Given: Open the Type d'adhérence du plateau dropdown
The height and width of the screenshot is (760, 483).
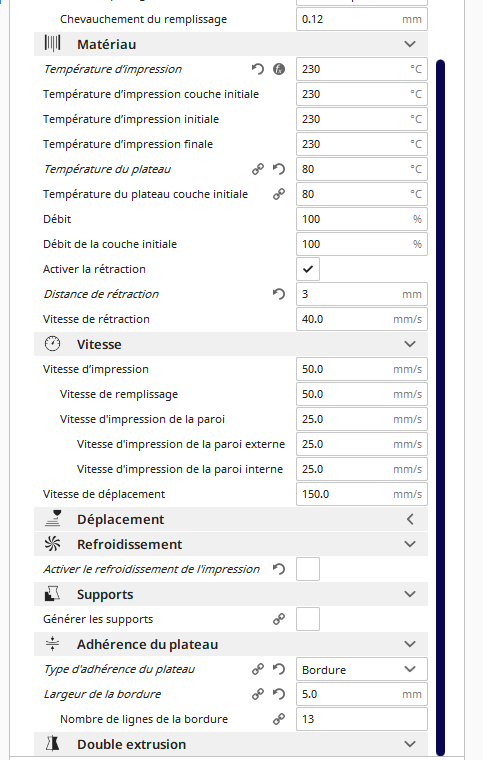Looking at the screenshot, I should click(362, 669).
